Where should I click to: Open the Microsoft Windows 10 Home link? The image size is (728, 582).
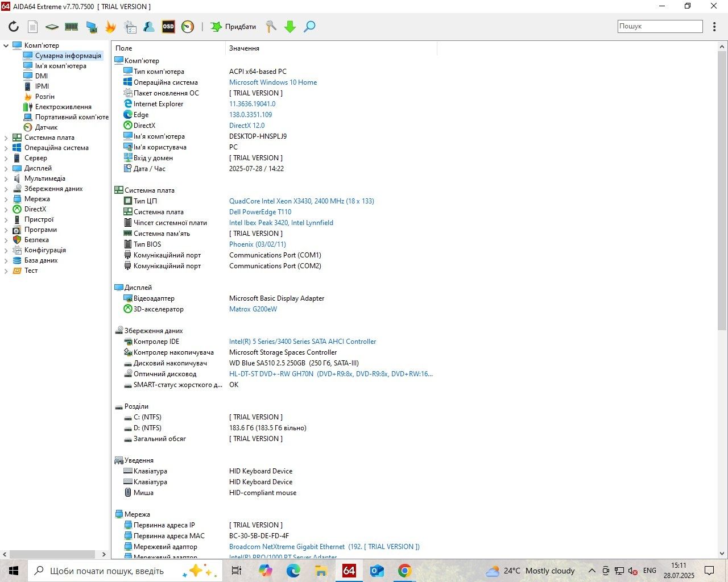click(x=273, y=82)
